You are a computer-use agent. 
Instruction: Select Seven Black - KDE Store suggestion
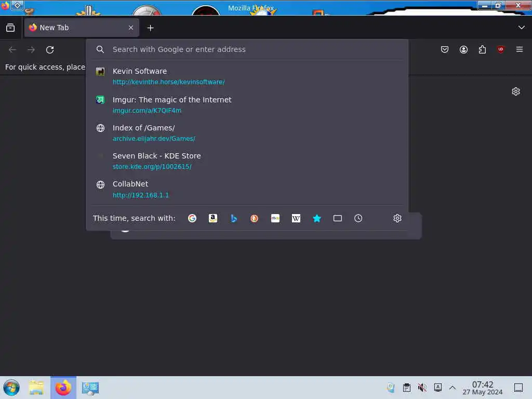click(x=247, y=161)
